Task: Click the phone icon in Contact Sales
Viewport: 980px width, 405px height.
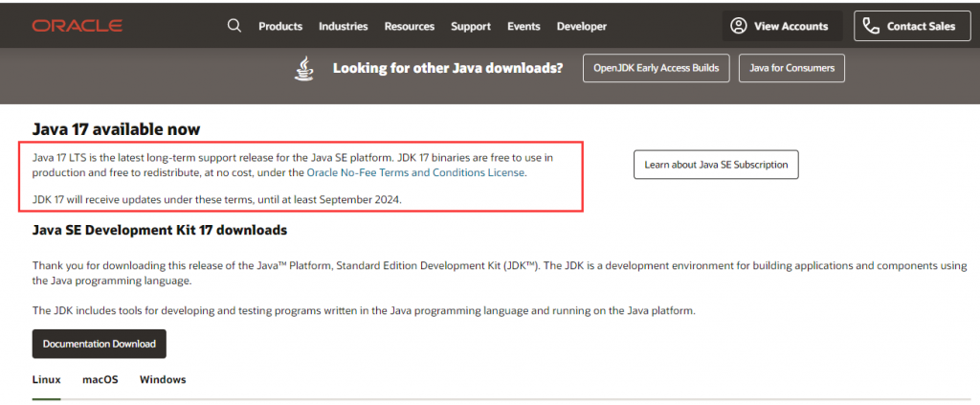Action: point(871,26)
